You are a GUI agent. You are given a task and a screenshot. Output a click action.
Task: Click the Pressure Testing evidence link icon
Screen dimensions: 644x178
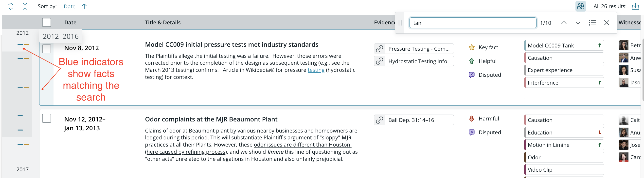379,49
